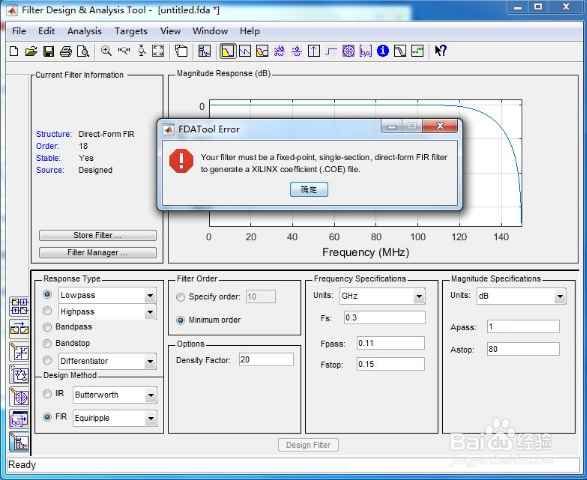This screenshot has width=587, height=480.
Task: Close the FDATool Error dialog
Action: pyautogui.click(x=440, y=126)
